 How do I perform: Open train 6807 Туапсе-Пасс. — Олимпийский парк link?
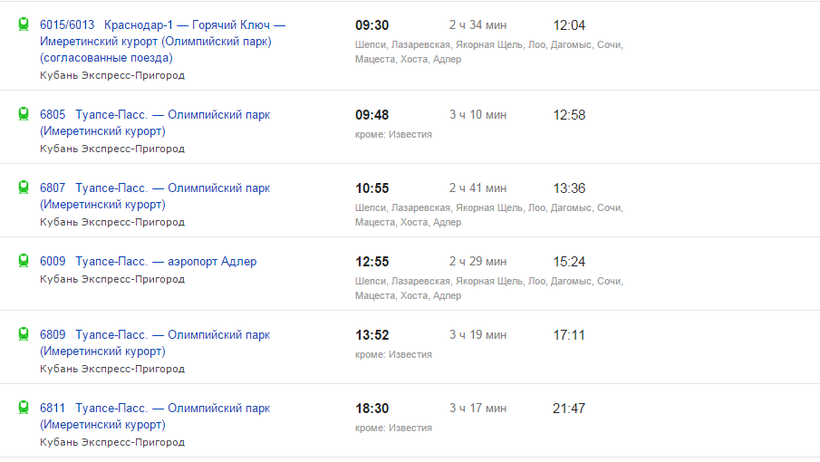pyautogui.click(x=172, y=188)
